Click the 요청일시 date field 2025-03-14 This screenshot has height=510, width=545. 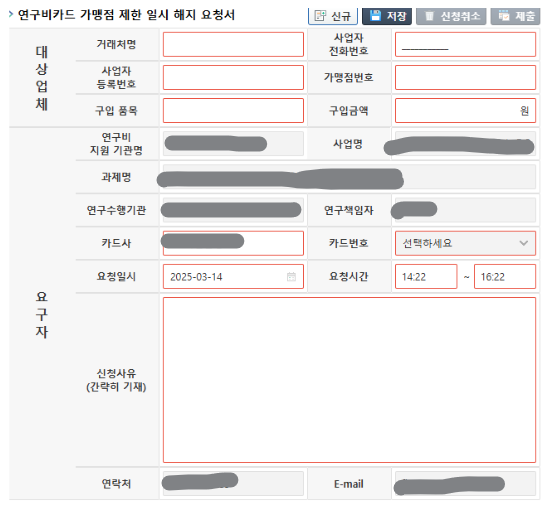point(233,276)
